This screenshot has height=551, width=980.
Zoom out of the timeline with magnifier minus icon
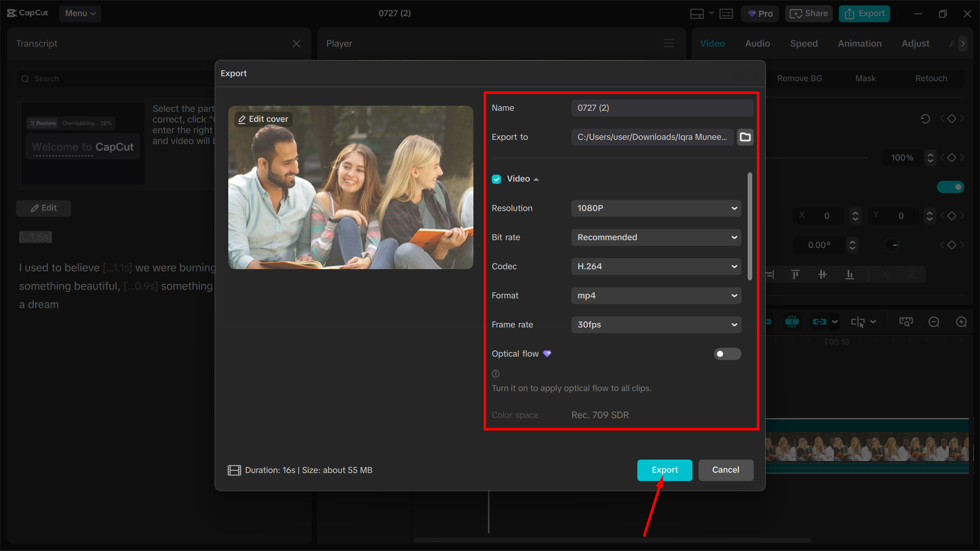pyautogui.click(x=934, y=322)
